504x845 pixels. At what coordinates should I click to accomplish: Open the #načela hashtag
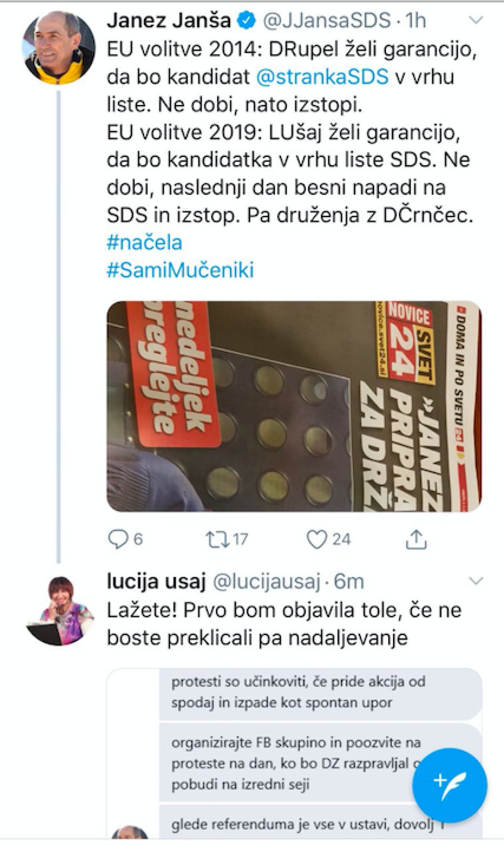click(144, 243)
